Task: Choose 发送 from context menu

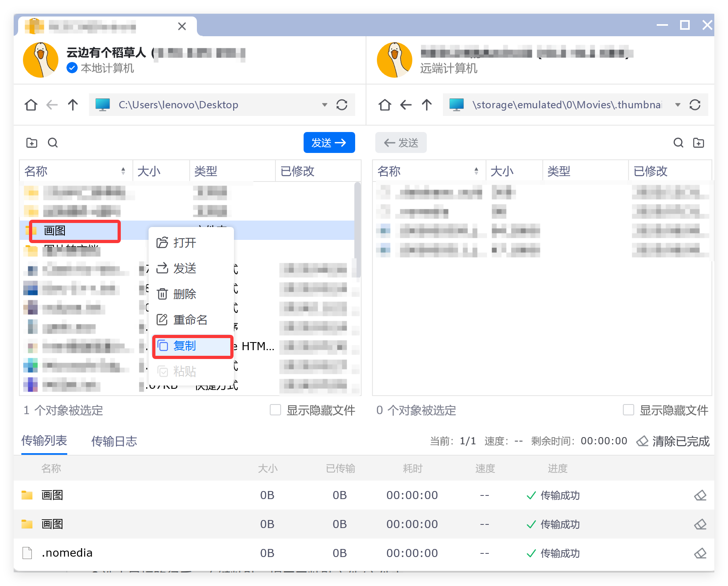Action: click(x=191, y=268)
